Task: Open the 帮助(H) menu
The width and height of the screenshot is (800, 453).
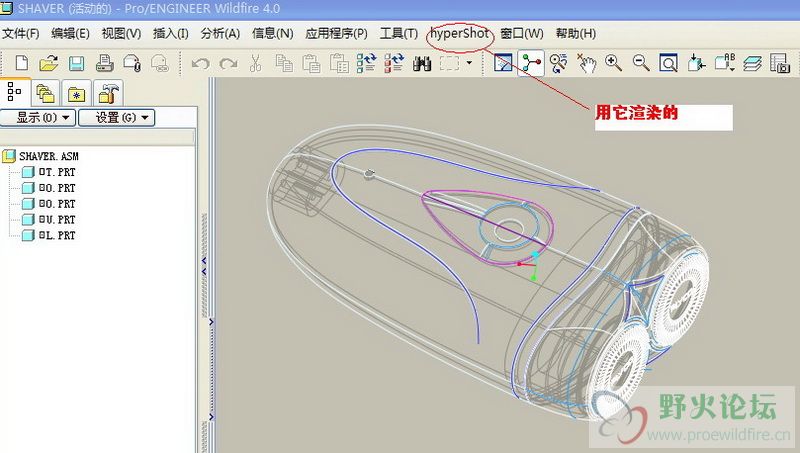Action: [x=576, y=34]
